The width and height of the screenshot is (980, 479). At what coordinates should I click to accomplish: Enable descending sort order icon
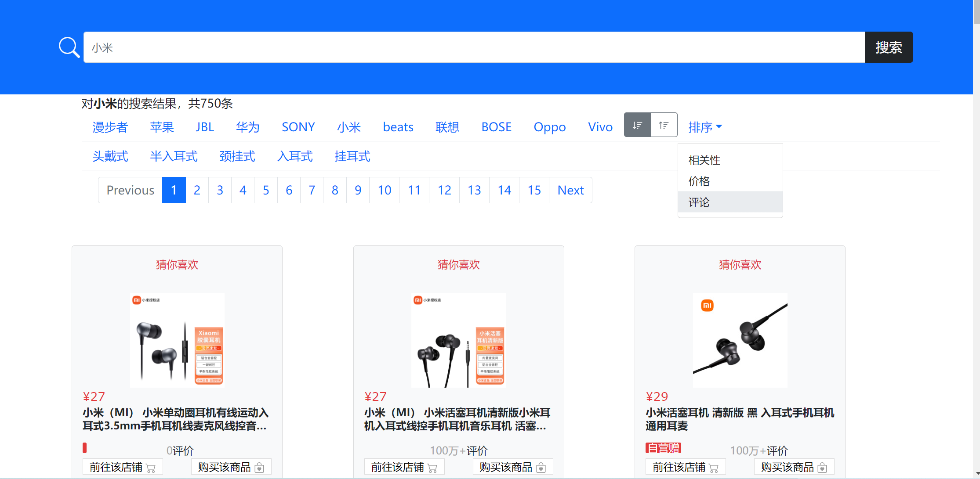point(637,125)
